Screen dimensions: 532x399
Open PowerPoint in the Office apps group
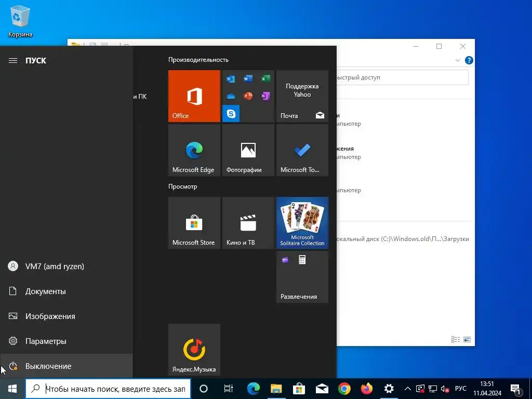pyautogui.click(x=248, y=96)
